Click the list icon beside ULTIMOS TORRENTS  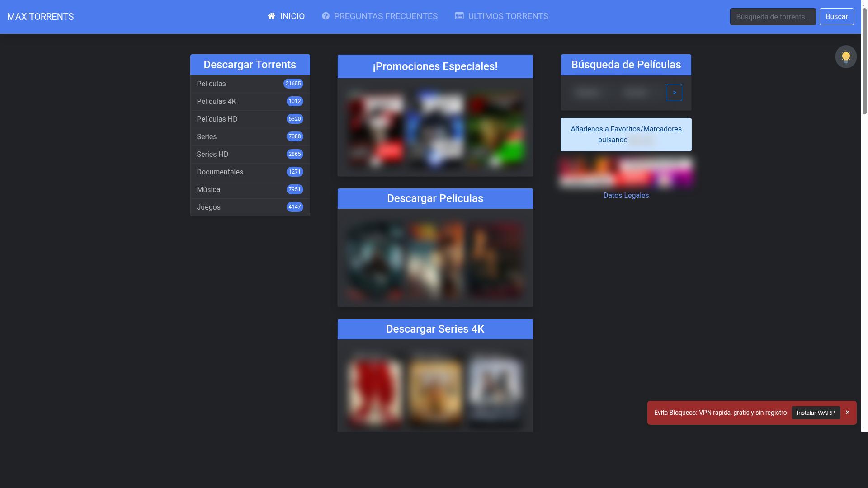point(459,16)
